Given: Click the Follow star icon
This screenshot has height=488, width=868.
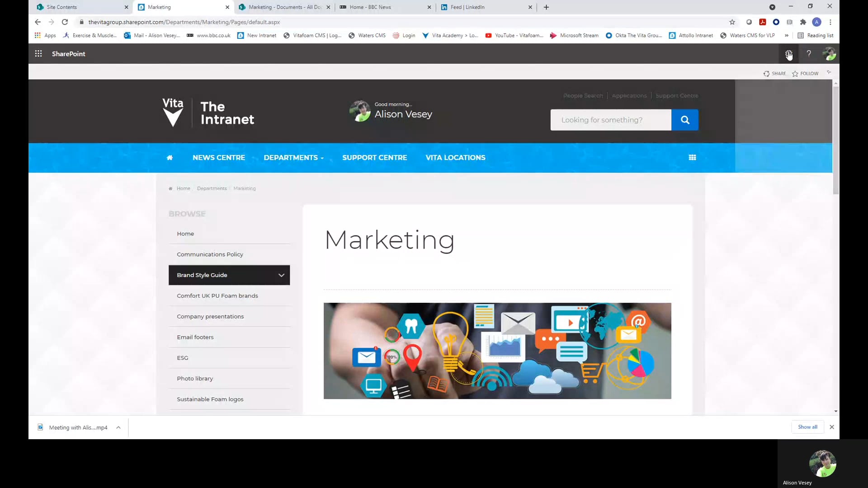Looking at the screenshot, I should pyautogui.click(x=795, y=74).
